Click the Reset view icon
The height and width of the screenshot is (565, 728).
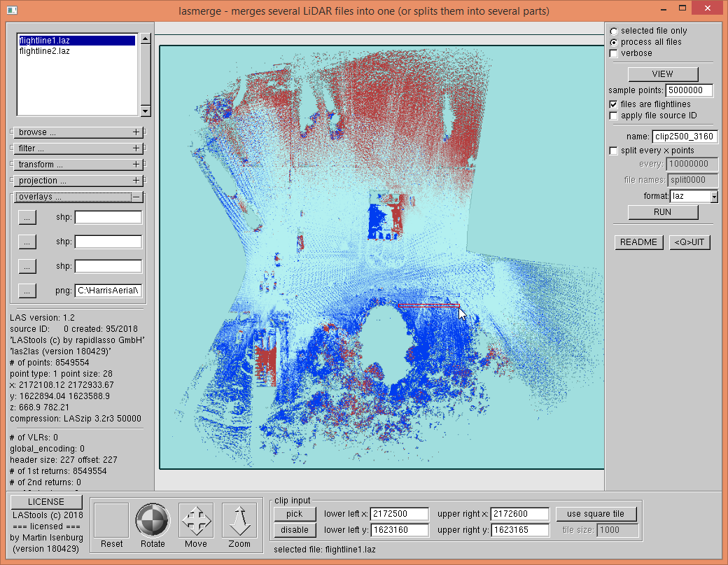tap(111, 520)
